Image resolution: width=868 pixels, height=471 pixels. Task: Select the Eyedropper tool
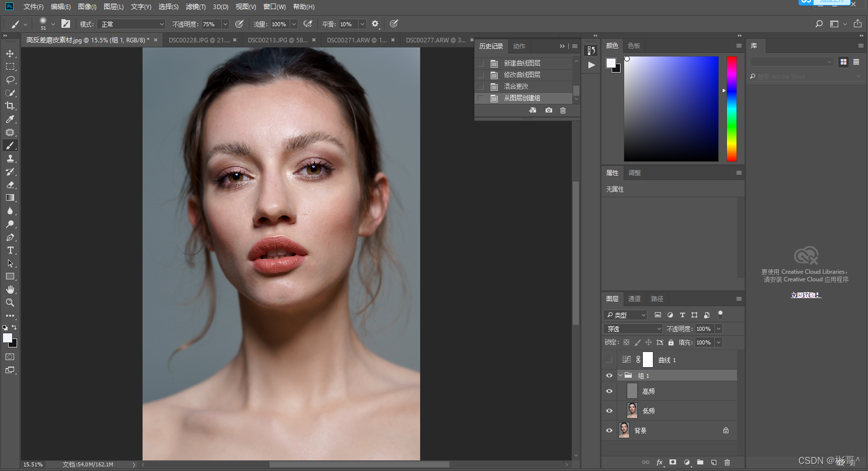[x=10, y=119]
